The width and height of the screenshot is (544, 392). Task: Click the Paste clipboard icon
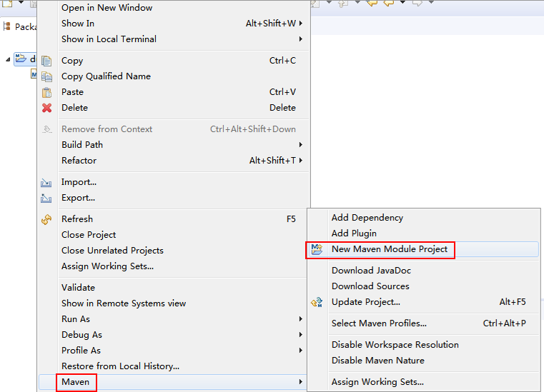coord(46,92)
